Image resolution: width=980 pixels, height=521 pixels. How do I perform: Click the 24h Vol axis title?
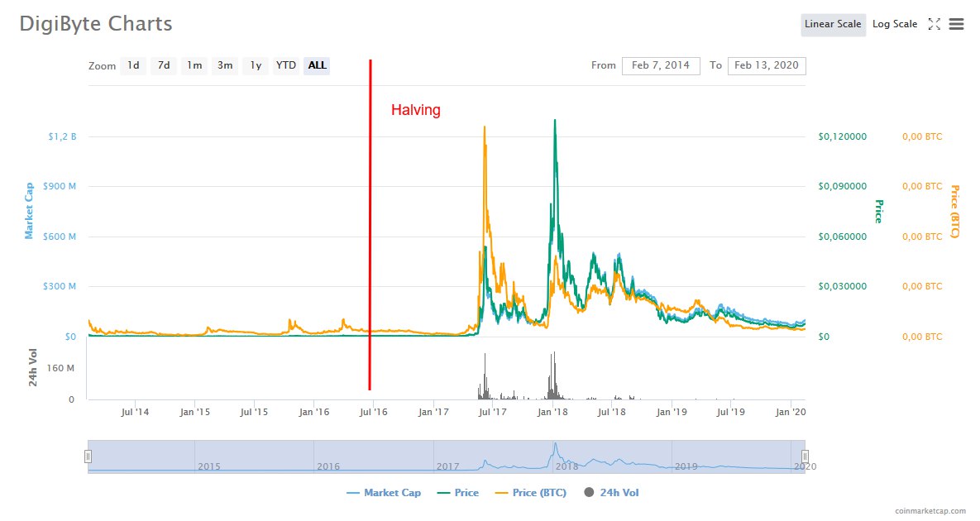coord(33,367)
